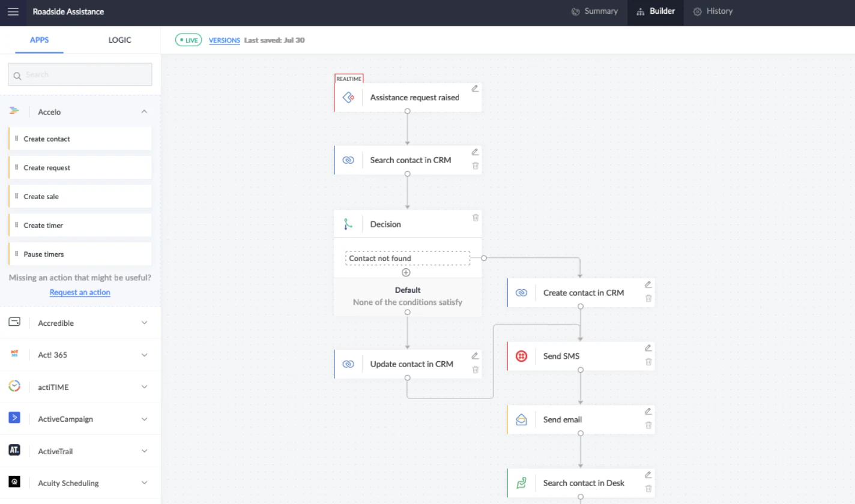This screenshot has width=855, height=504.
Task: Open the VERSIONS link
Action: click(225, 40)
